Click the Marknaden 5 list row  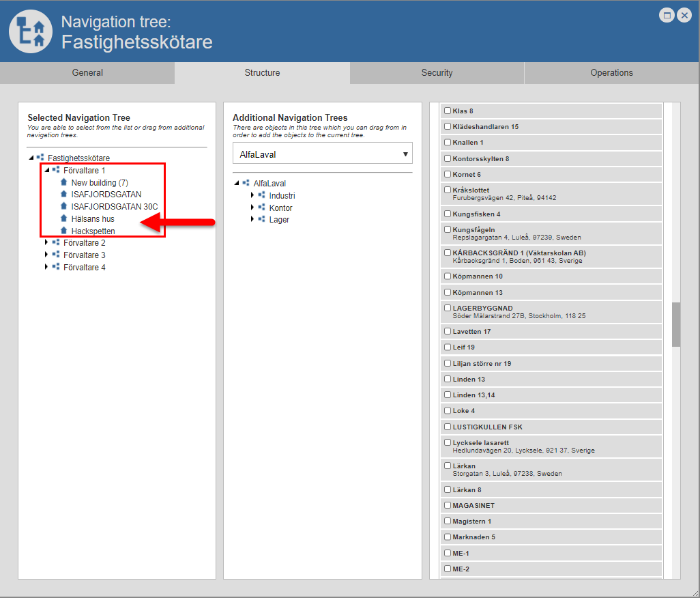click(551, 537)
